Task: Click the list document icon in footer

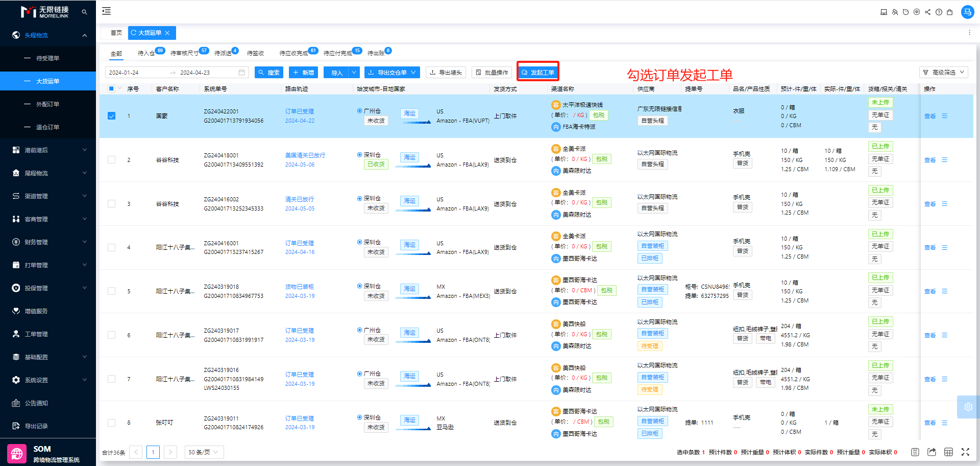Action: tap(915, 452)
